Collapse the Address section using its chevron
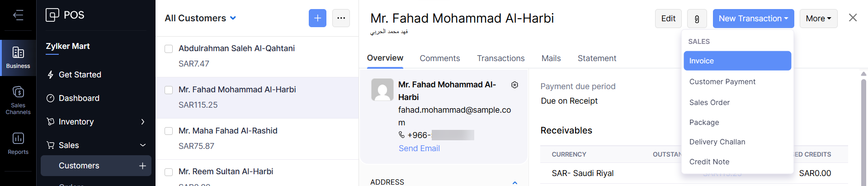Viewport: 868px width, 186px height. click(514, 182)
